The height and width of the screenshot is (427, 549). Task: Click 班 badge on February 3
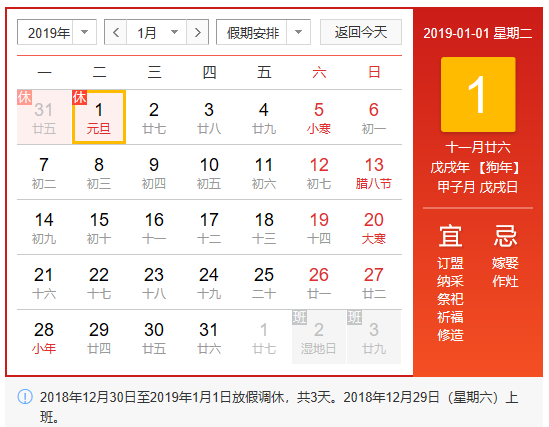(x=355, y=317)
